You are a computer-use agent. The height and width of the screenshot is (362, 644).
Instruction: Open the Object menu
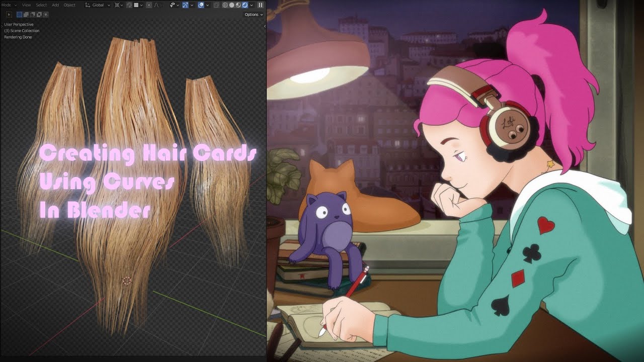tap(69, 5)
